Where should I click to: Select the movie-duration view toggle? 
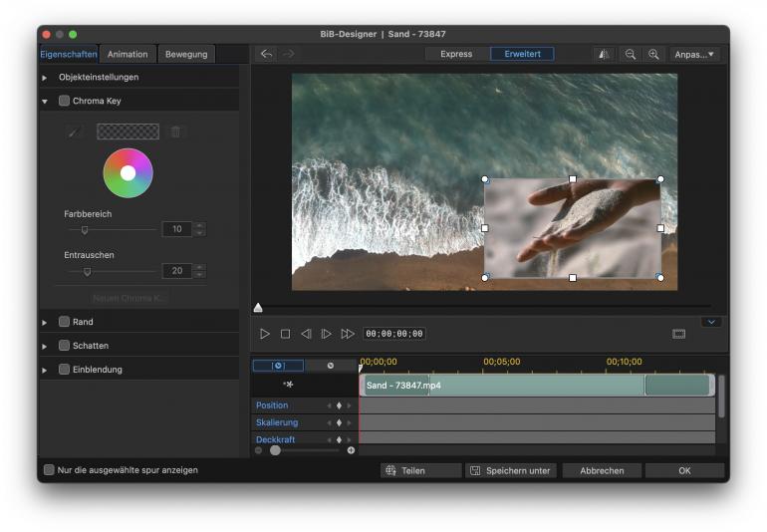pos(331,366)
